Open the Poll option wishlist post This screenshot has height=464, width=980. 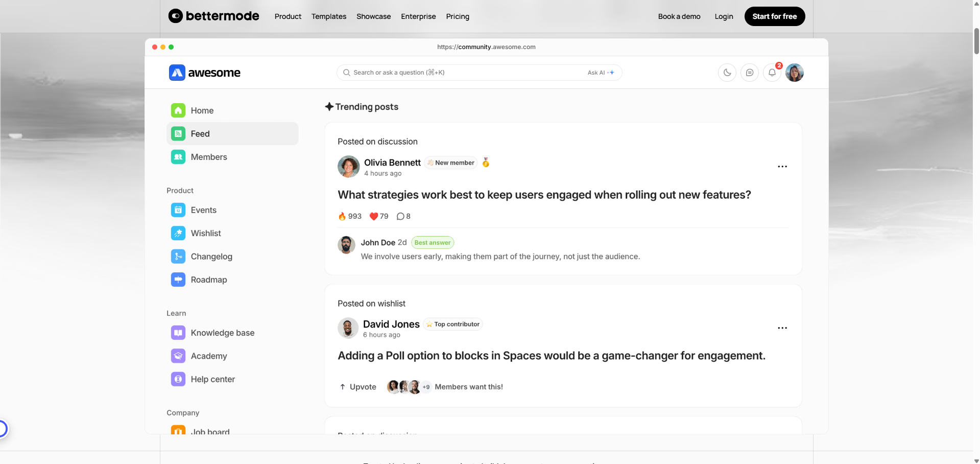point(552,356)
